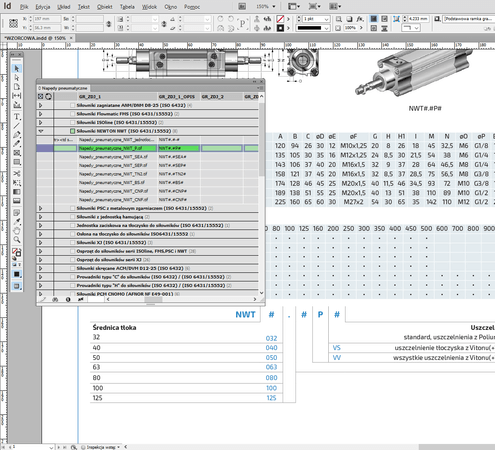Screen dimensions: 495x450
Task: Select the Pen tool
Action: pos(17,135)
